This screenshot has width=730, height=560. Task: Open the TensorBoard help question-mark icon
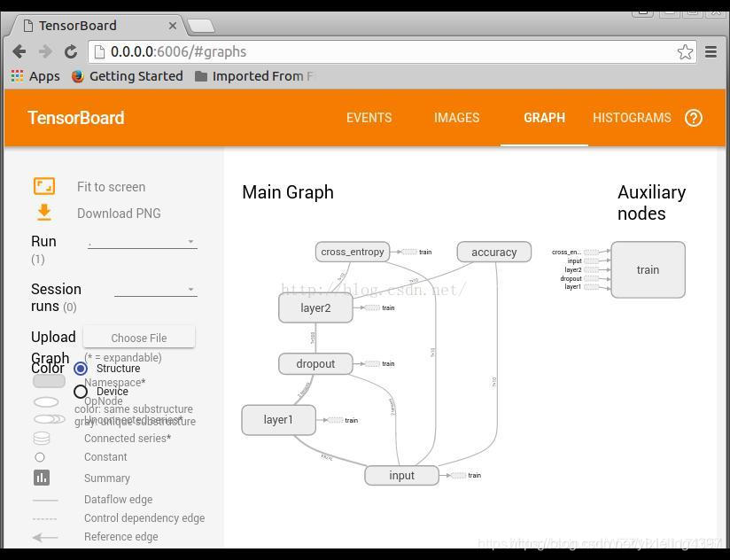[693, 118]
